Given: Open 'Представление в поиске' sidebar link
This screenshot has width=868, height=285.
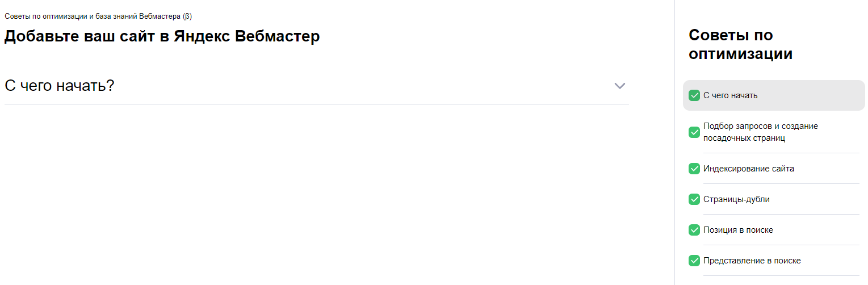Looking at the screenshot, I should (x=752, y=261).
